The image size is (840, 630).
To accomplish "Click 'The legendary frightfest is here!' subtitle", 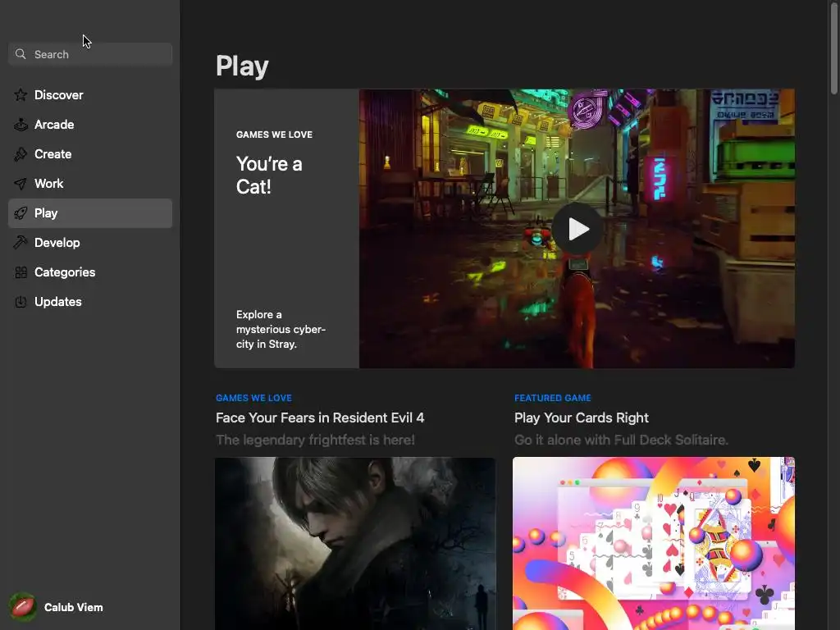I will tap(315, 441).
